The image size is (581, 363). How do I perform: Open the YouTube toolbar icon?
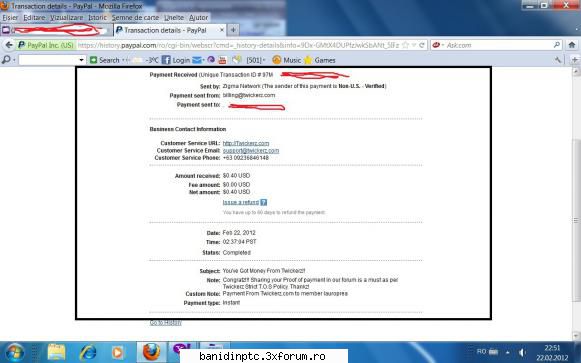point(222,60)
